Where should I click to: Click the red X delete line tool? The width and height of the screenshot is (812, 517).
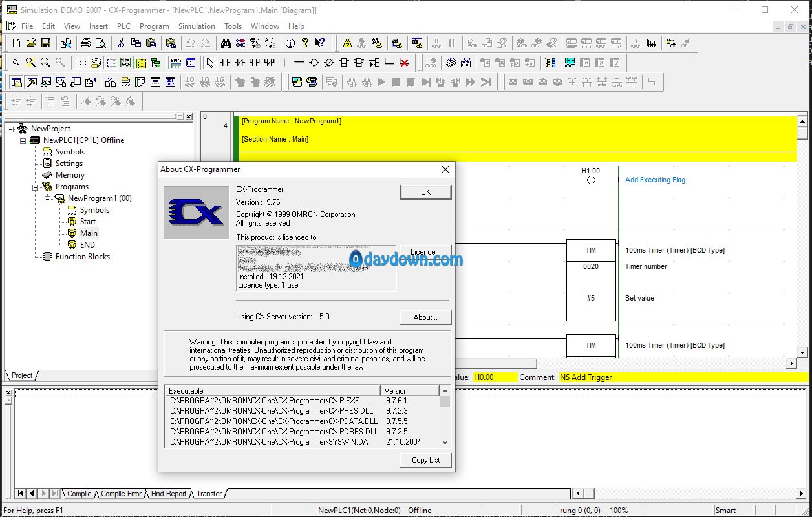(404, 63)
